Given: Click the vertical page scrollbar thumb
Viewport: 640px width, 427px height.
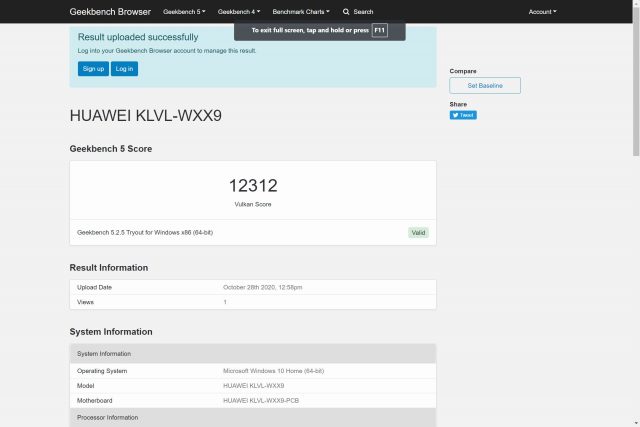Looking at the screenshot, I should coord(636,82).
